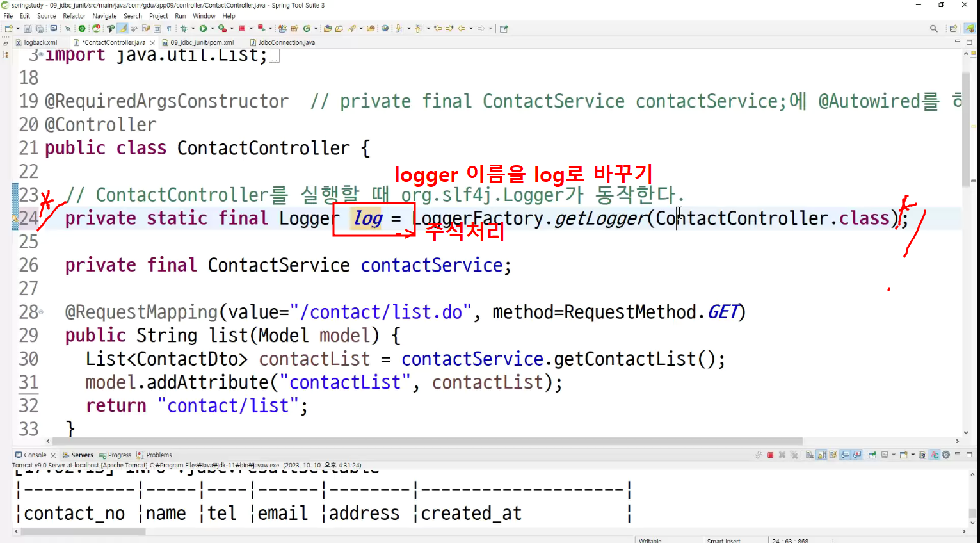Viewport: 980px width, 543px height.
Task: Open the File menu
Action: click(x=8, y=16)
